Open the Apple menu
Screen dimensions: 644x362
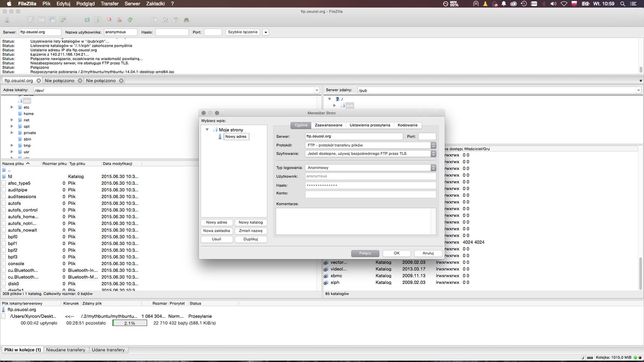9,4
